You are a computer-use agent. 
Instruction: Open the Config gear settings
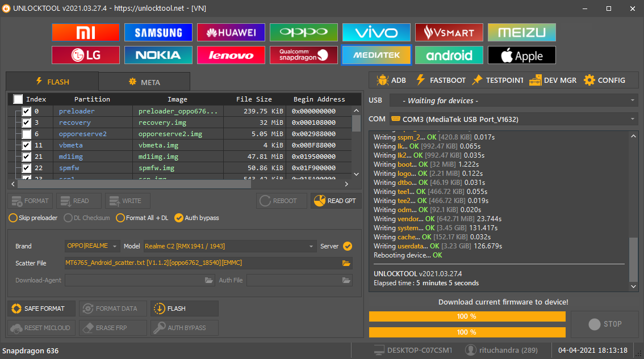[x=605, y=81]
